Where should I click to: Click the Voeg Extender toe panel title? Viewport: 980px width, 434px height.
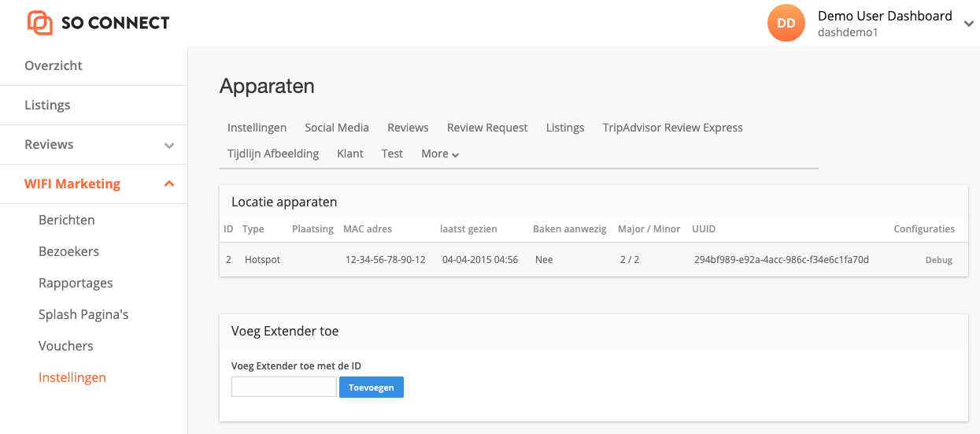[285, 331]
